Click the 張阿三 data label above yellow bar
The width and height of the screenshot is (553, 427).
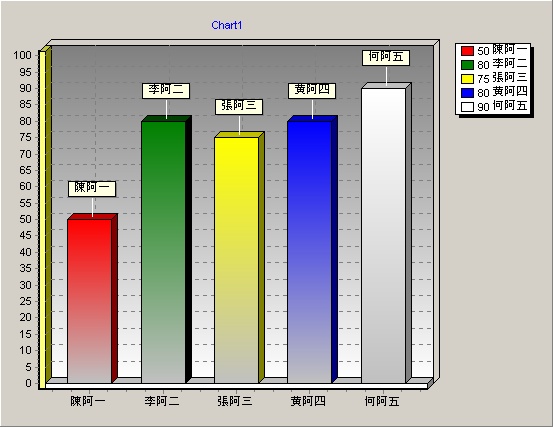pos(239,106)
